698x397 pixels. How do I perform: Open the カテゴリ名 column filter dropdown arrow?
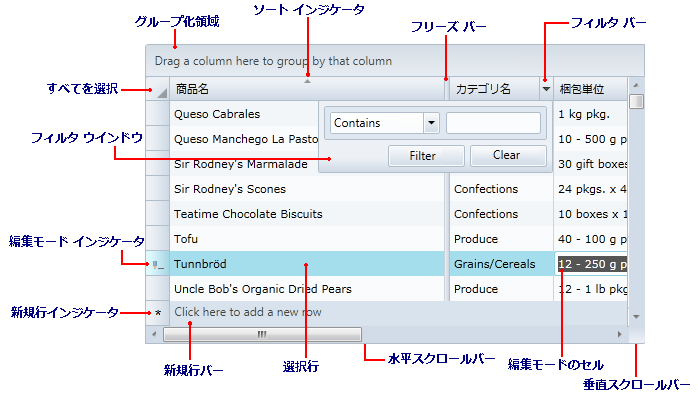click(x=546, y=89)
